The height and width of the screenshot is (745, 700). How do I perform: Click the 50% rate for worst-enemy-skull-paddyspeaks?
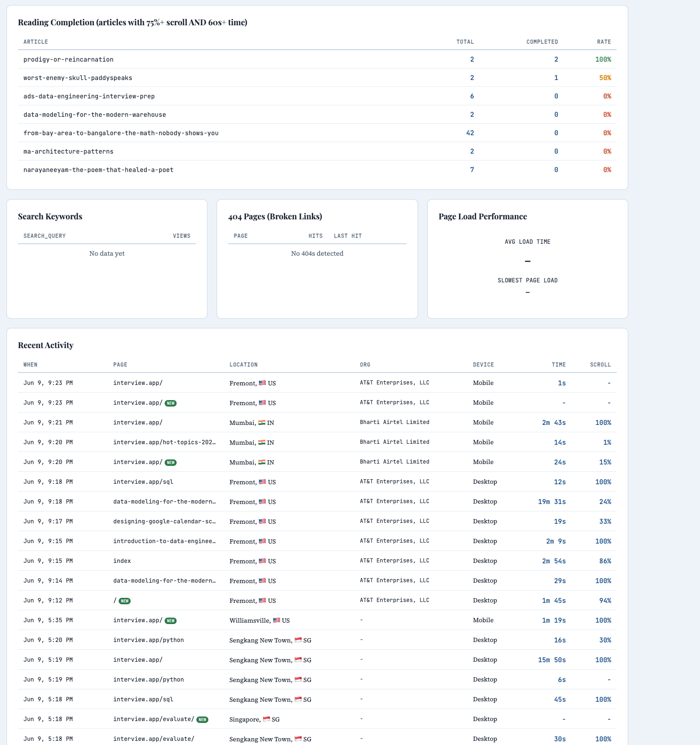pyautogui.click(x=605, y=78)
